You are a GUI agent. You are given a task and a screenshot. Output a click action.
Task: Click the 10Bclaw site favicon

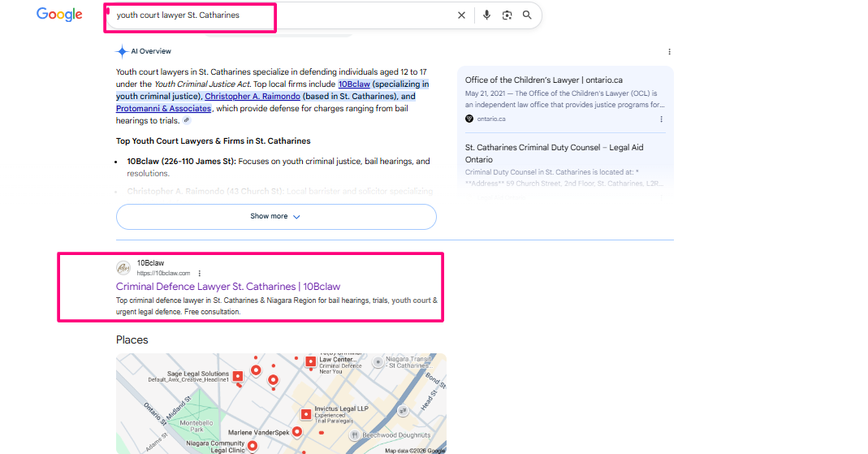tap(123, 268)
